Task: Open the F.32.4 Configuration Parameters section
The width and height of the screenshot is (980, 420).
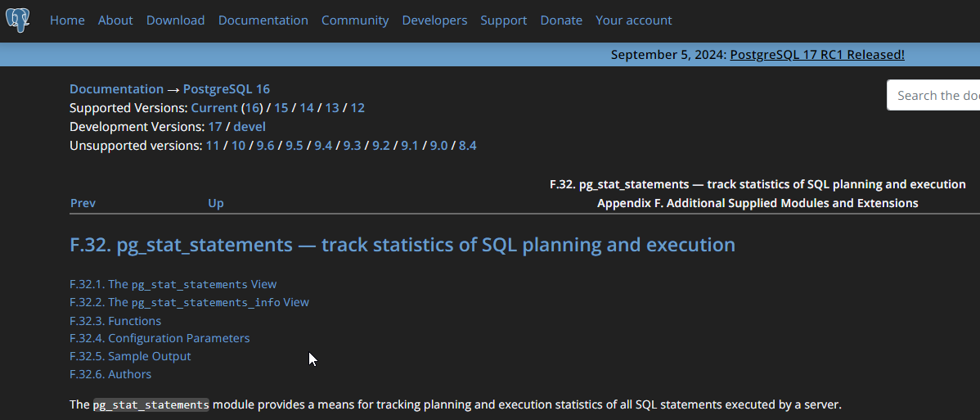Action: pos(160,338)
